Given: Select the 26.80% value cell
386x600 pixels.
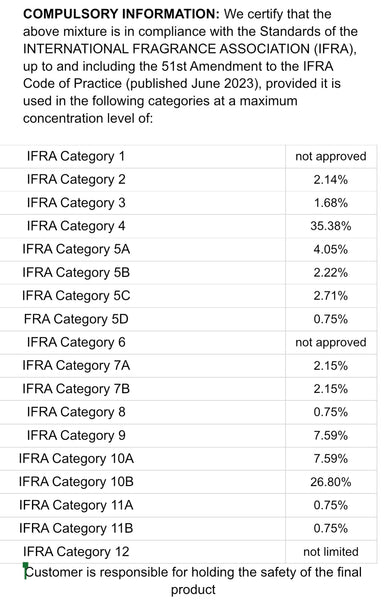Looking at the screenshot, I should 331,482.
